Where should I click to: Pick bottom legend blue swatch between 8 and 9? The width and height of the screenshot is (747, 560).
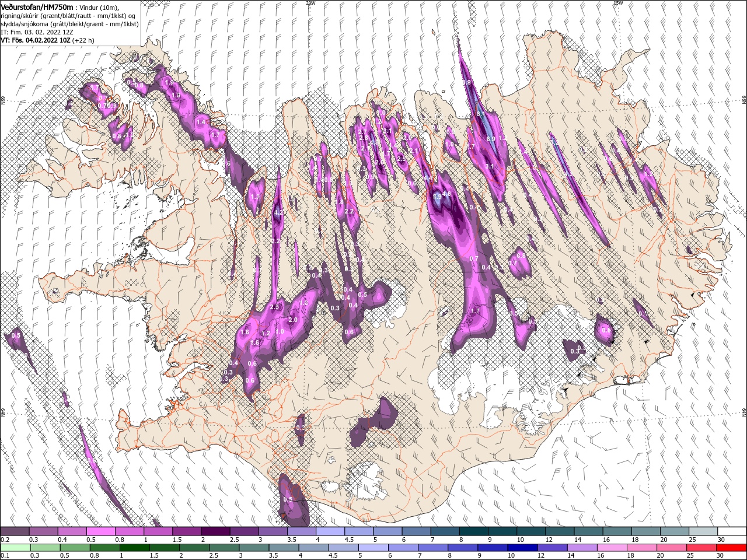click(462, 548)
